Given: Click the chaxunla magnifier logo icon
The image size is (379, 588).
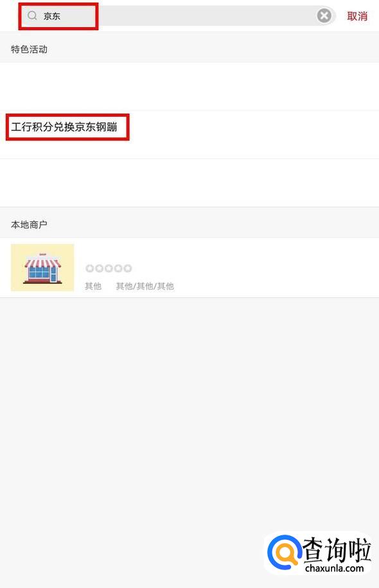Looking at the screenshot, I should (284, 552).
